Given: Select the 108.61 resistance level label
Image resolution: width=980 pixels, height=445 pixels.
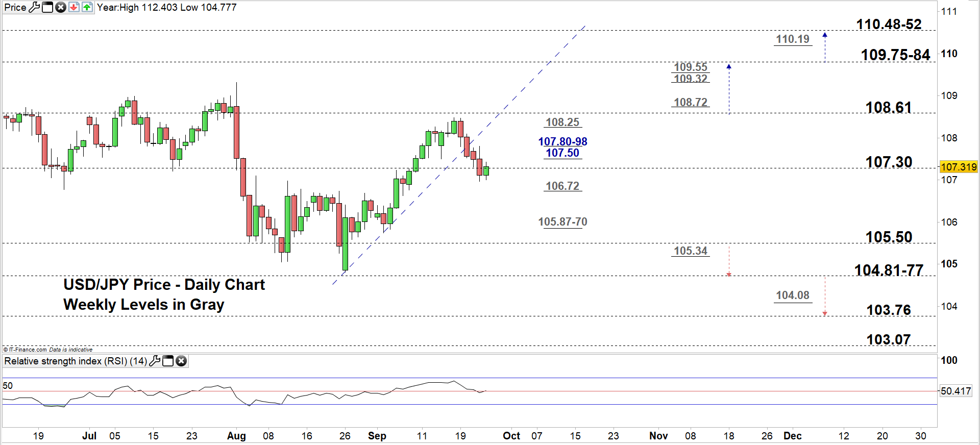Looking at the screenshot, I should click(888, 107).
